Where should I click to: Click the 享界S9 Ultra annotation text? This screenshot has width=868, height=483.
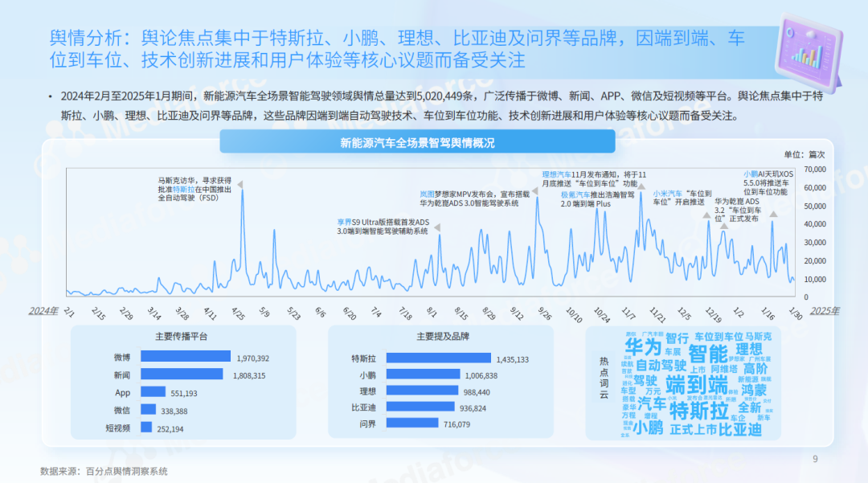point(383,227)
